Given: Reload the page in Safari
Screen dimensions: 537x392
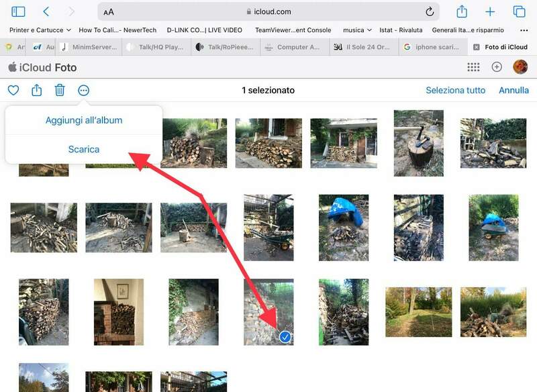Looking at the screenshot, I should point(430,11).
